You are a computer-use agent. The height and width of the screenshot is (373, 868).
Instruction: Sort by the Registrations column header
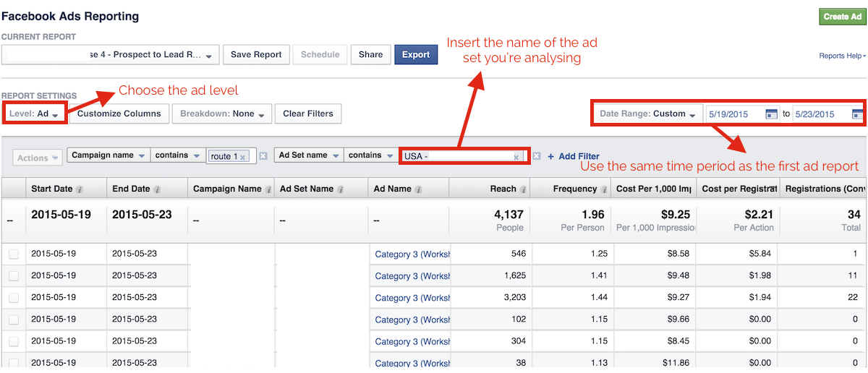pos(822,189)
